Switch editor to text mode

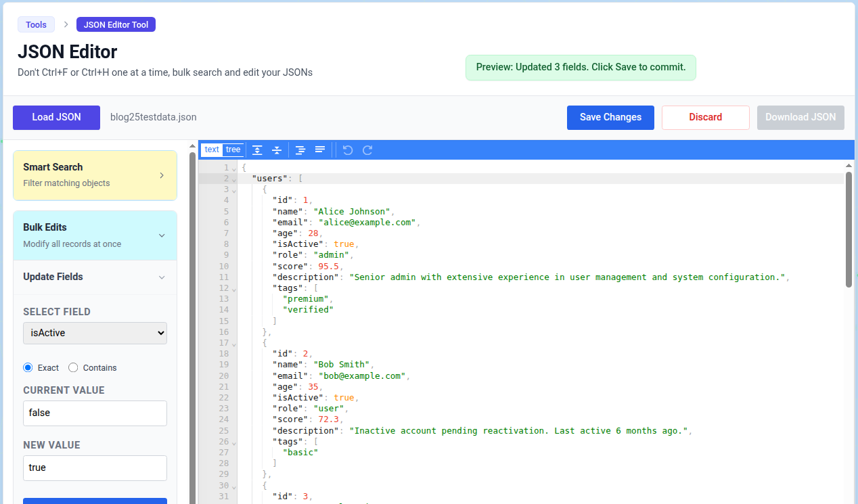point(212,150)
